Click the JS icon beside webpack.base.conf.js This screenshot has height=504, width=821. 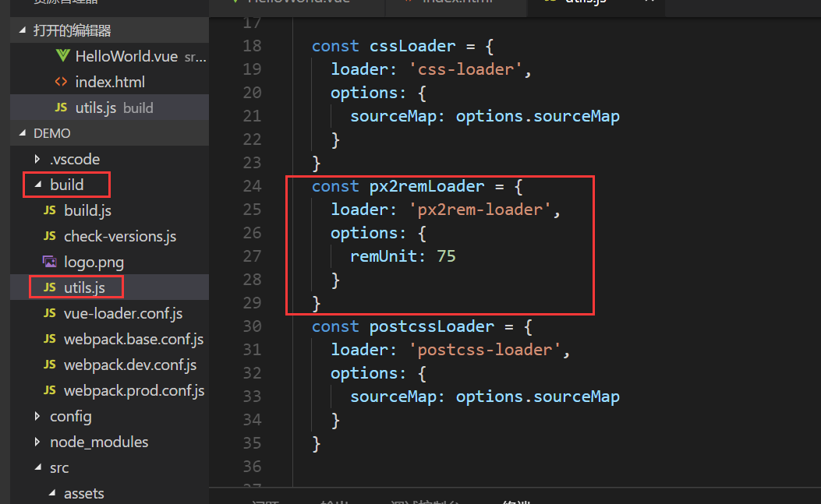point(50,339)
